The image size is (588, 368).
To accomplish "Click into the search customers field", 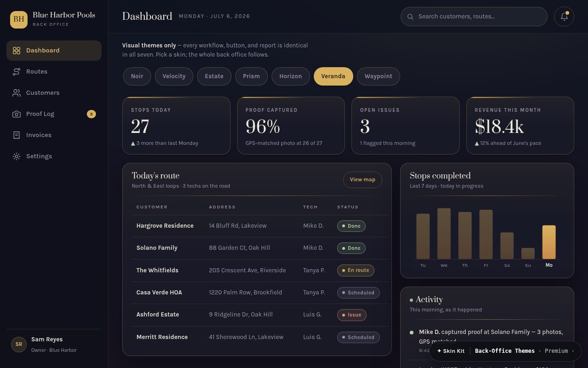I will coord(474,17).
